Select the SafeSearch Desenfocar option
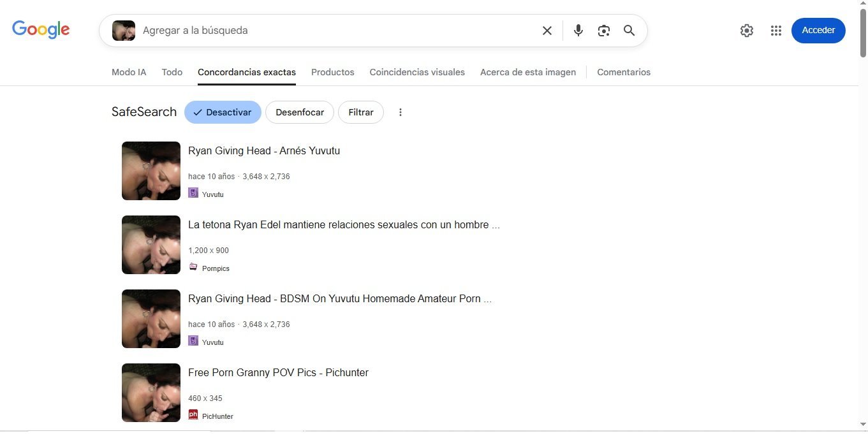The image size is (868, 438). tap(300, 112)
